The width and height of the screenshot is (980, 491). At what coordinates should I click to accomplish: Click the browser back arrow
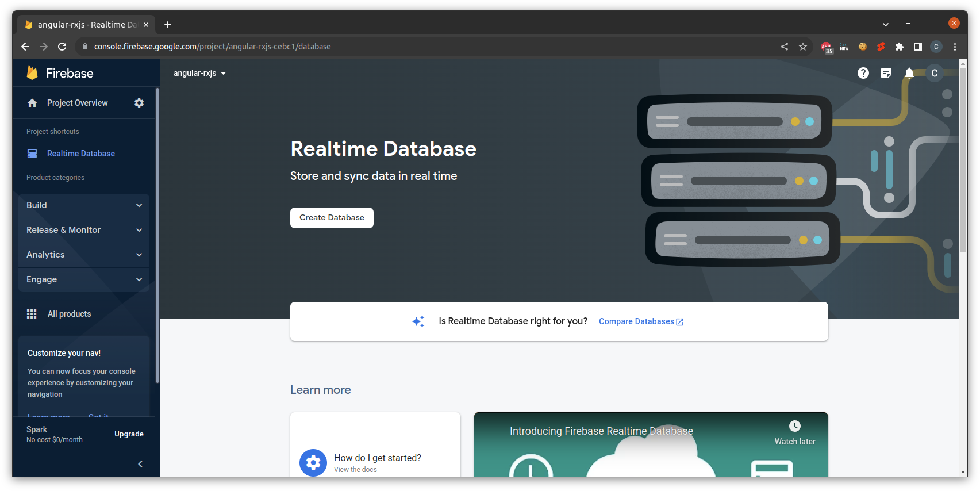pyautogui.click(x=25, y=47)
